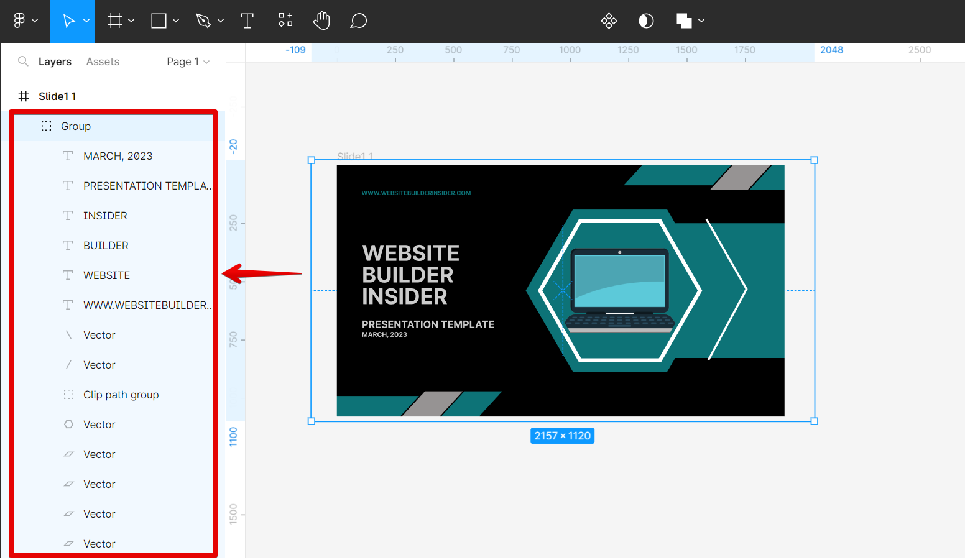Select the Slide1 1 frame layer
This screenshot has width=965, height=560.
point(57,96)
